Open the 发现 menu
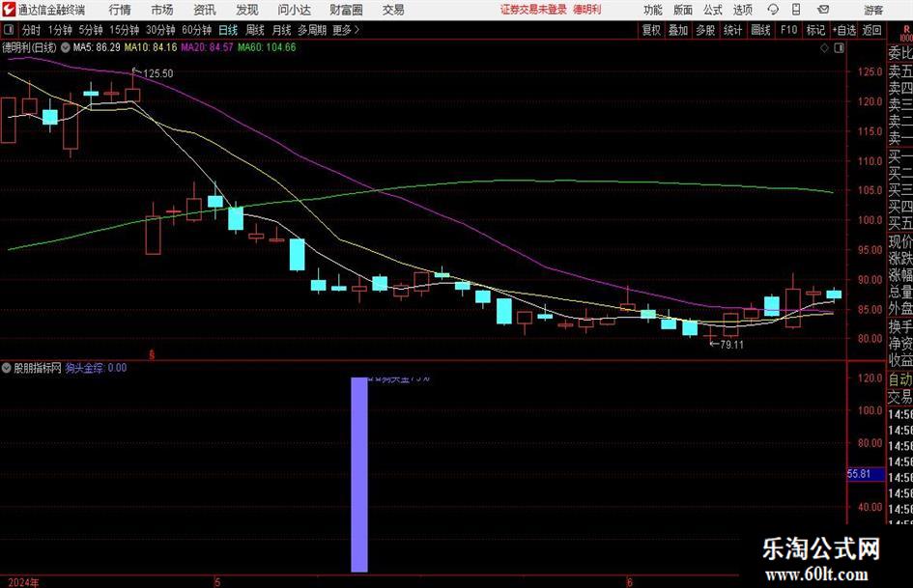The height and width of the screenshot is (588, 913). point(247,10)
